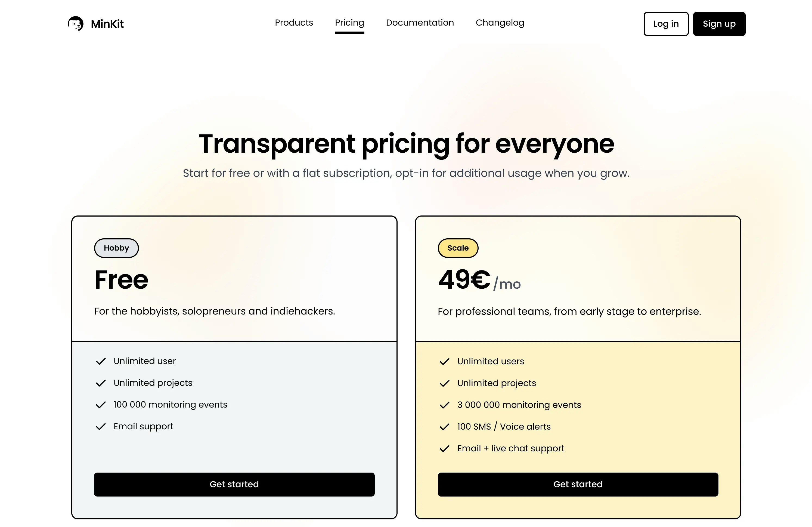Viewport: 812px width, 527px height.
Task: Click the checkmark beside Unlimited users
Action: [444, 362]
